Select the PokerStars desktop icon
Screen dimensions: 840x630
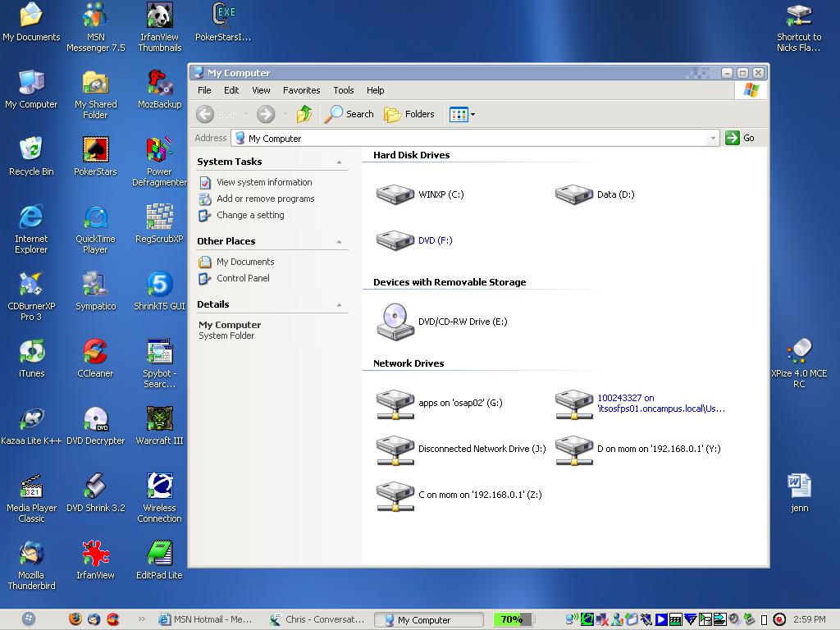pos(95,157)
